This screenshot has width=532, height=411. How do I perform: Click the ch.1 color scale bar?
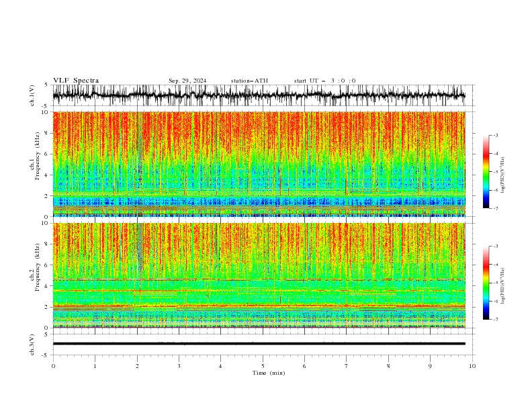coord(486,172)
